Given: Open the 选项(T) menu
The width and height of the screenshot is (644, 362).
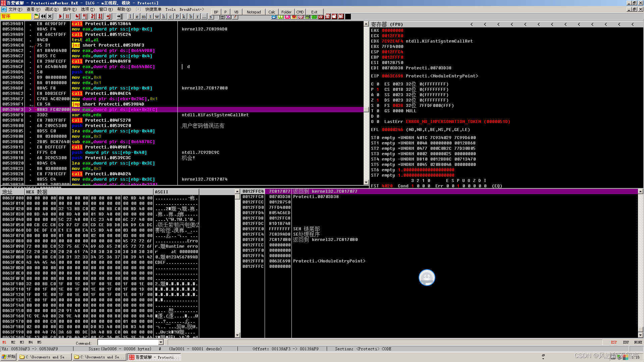Looking at the screenshot, I should (x=88, y=9).
